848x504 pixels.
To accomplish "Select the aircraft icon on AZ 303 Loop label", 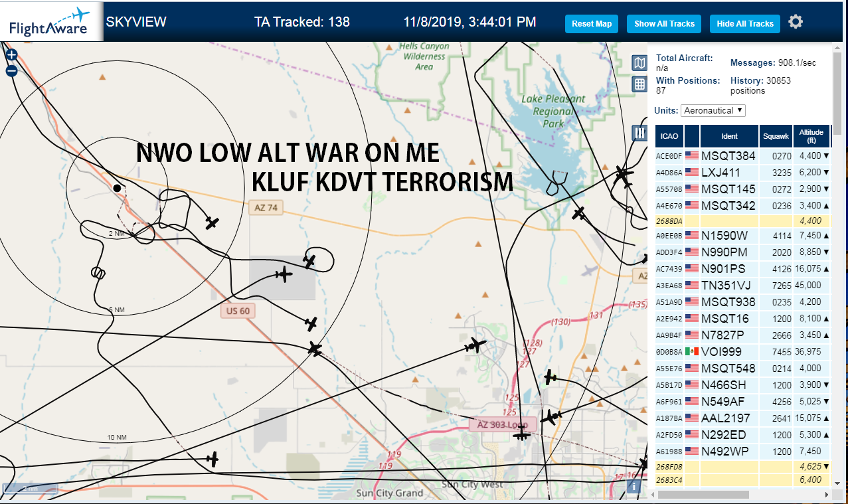I will tap(523, 434).
